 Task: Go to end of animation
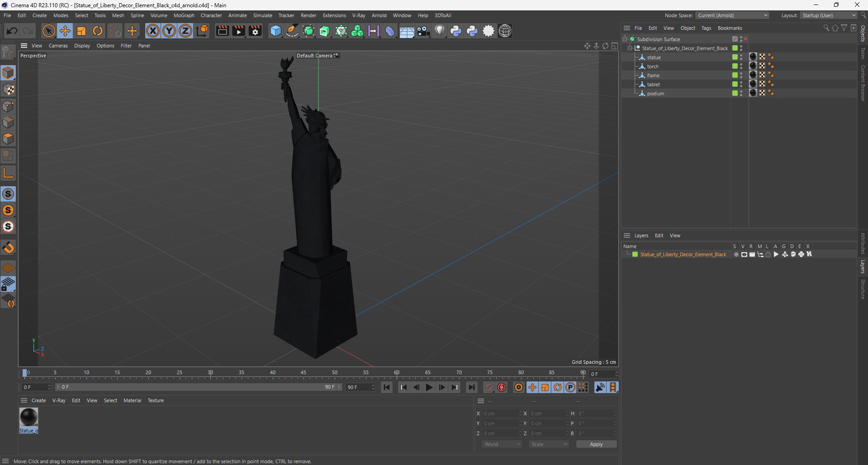[x=471, y=387]
